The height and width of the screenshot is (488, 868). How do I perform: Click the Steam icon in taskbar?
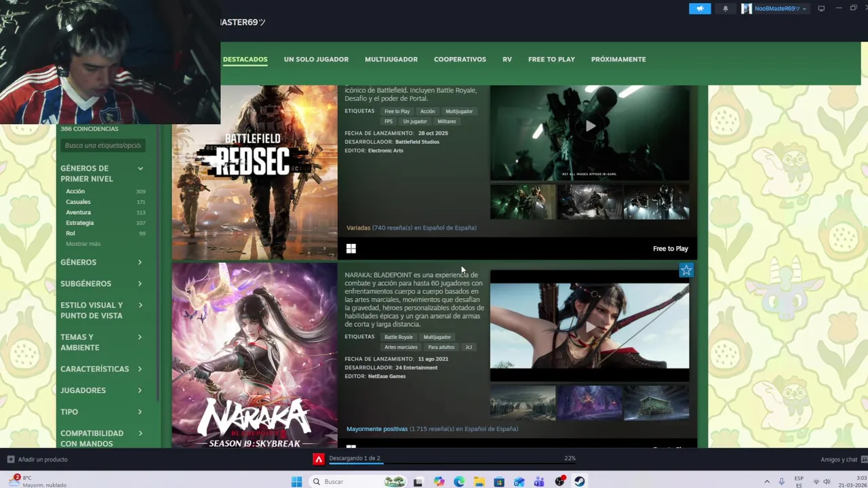(x=580, y=482)
